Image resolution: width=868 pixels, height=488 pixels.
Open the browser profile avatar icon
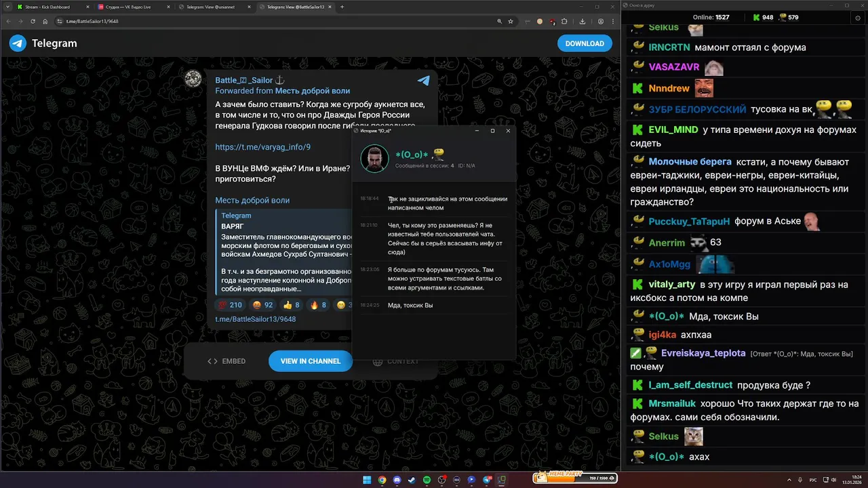point(601,21)
